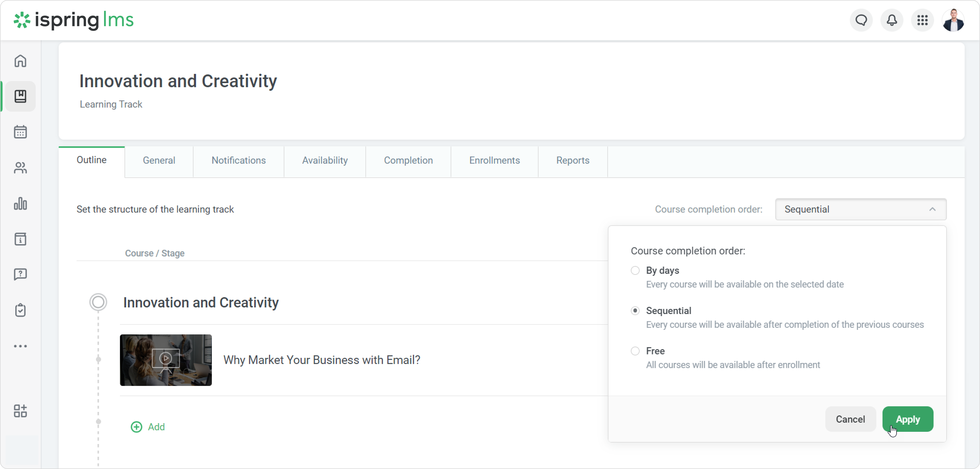Select the Sequential radio option
This screenshot has width=980, height=469.
635,310
